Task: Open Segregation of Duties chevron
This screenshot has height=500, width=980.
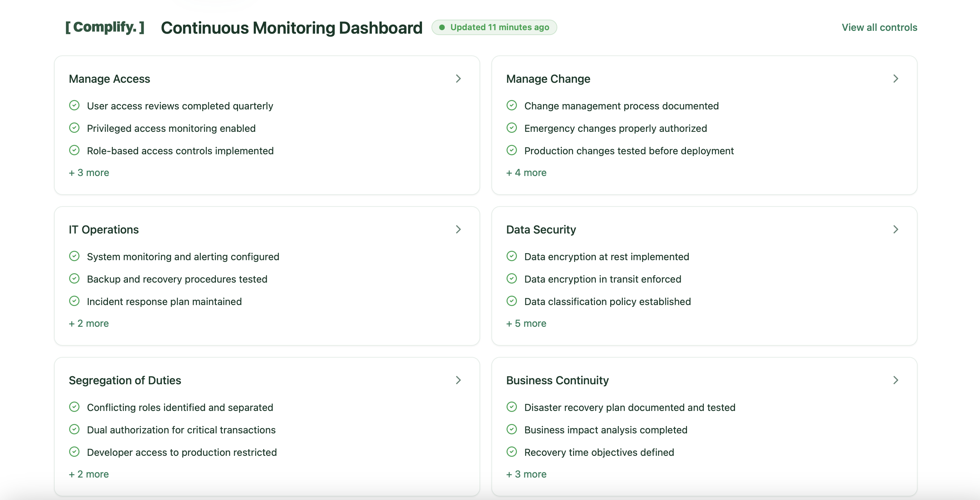Action: coord(458,380)
